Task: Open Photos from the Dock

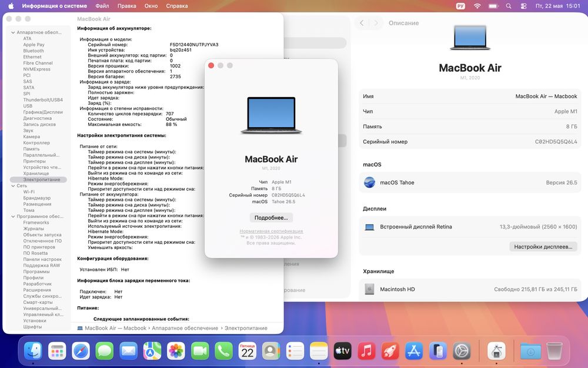Action: pyautogui.click(x=176, y=351)
